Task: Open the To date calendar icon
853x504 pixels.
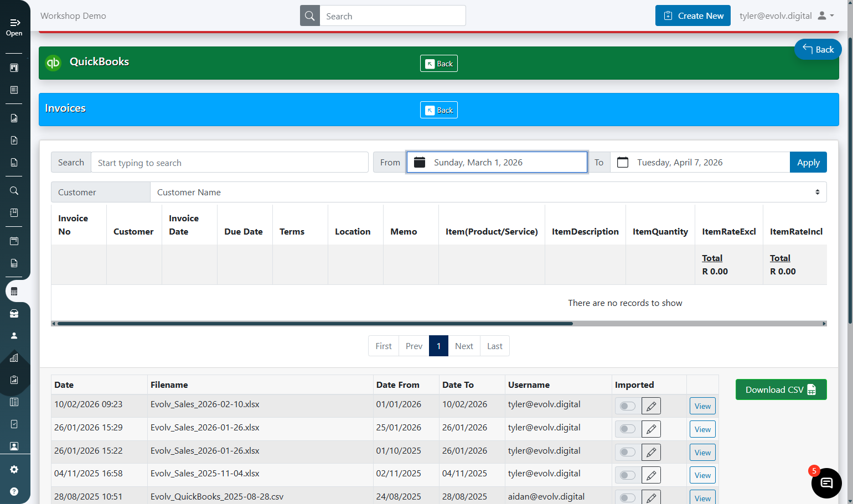Action: [623, 162]
